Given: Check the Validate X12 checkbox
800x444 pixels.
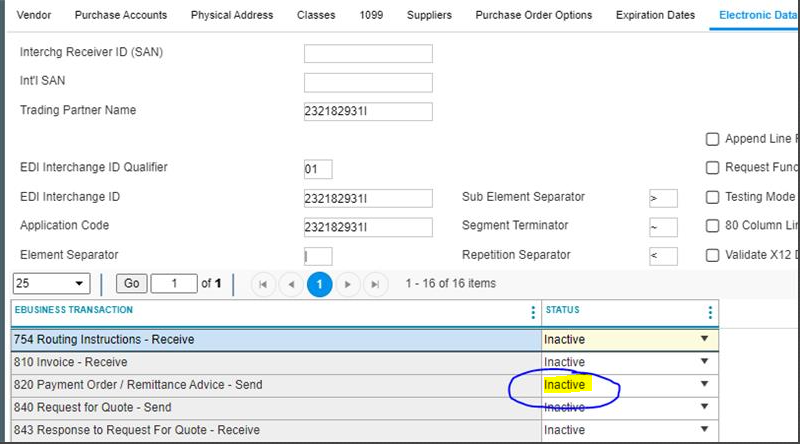Looking at the screenshot, I should [713, 255].
